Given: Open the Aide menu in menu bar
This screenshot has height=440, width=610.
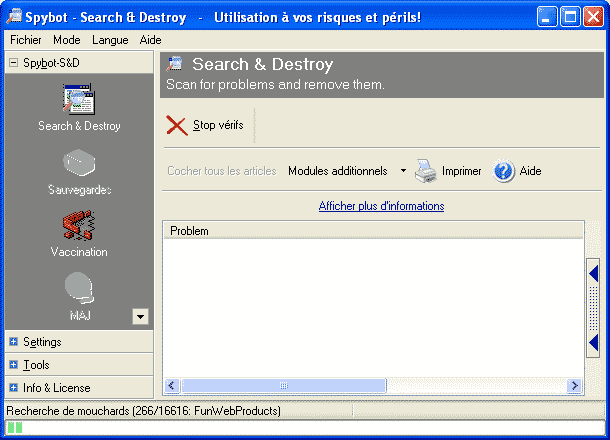Looking at the screenshot, I should pos(151,40).
